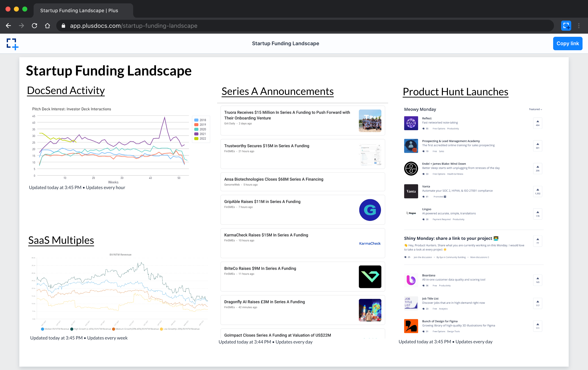Click the Design Tools tag under Bunch of Design
The image size is (588, 370).
[453, 332]
